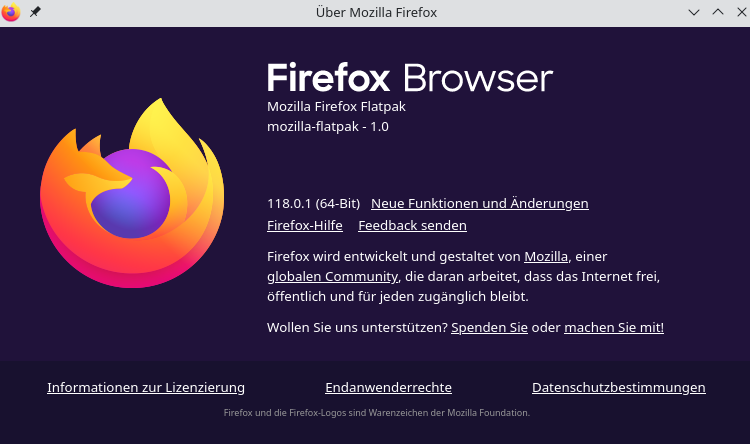Click the Feedback senden link
750x444 pixels.
point(412,226)
